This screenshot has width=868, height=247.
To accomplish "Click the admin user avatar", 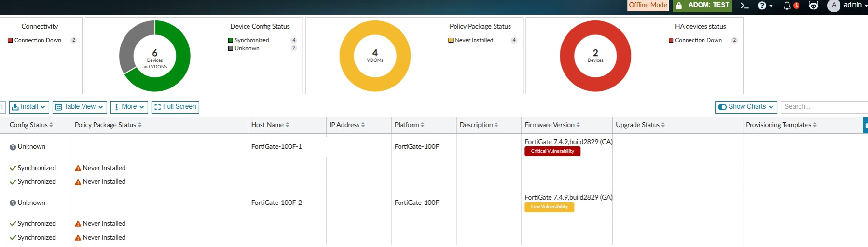I will click(834, 5).
